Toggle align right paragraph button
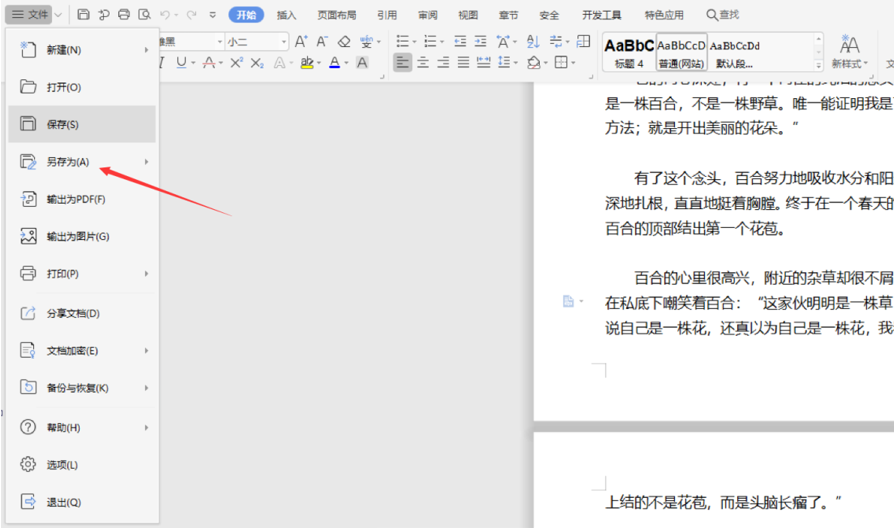Image resolution: width=894 pixels, height=528 pixels. click(x=443, y=63)
